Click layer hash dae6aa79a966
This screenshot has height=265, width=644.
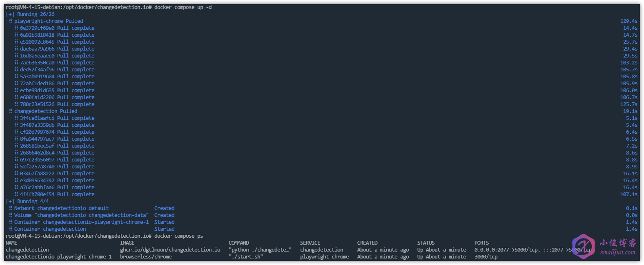(37, 49)
